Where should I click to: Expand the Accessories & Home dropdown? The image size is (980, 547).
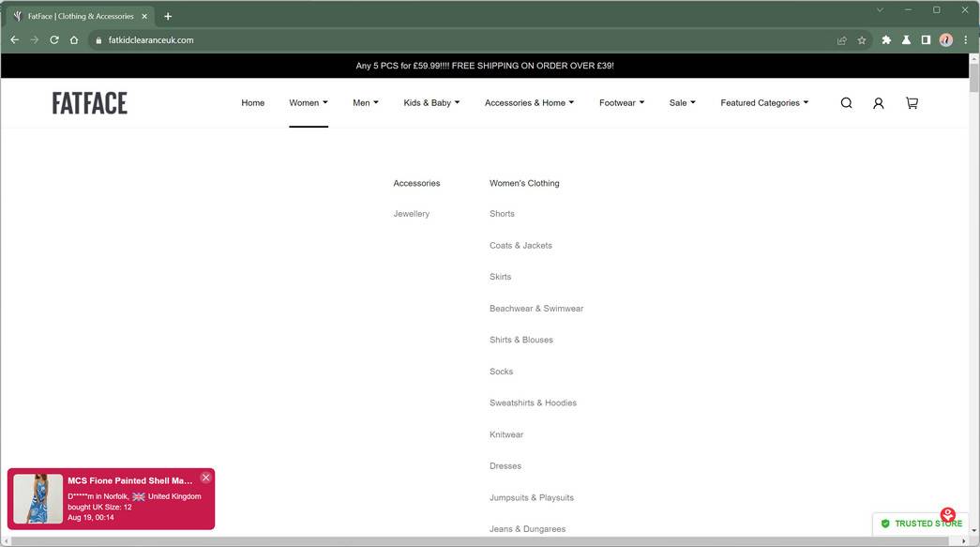coord(529,103)
